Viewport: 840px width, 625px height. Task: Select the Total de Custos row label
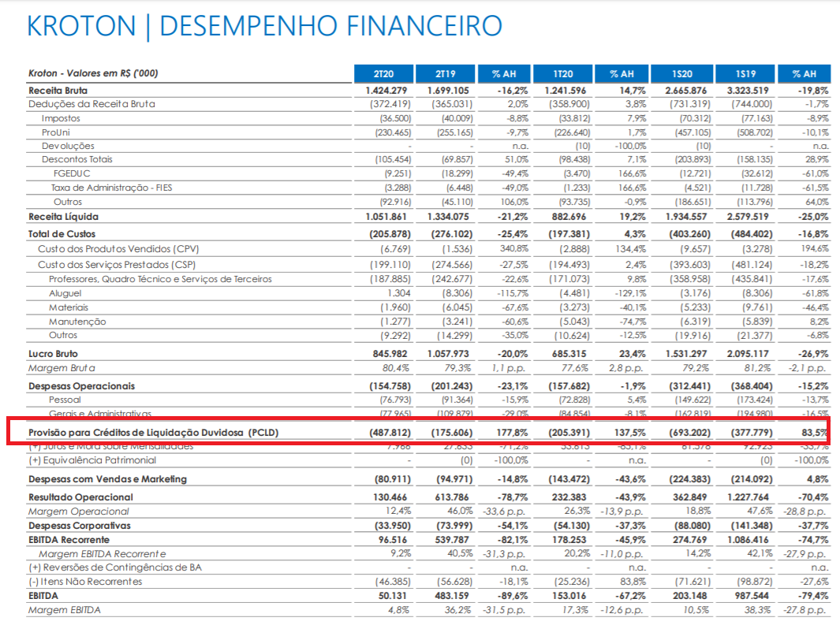[63, 234]
